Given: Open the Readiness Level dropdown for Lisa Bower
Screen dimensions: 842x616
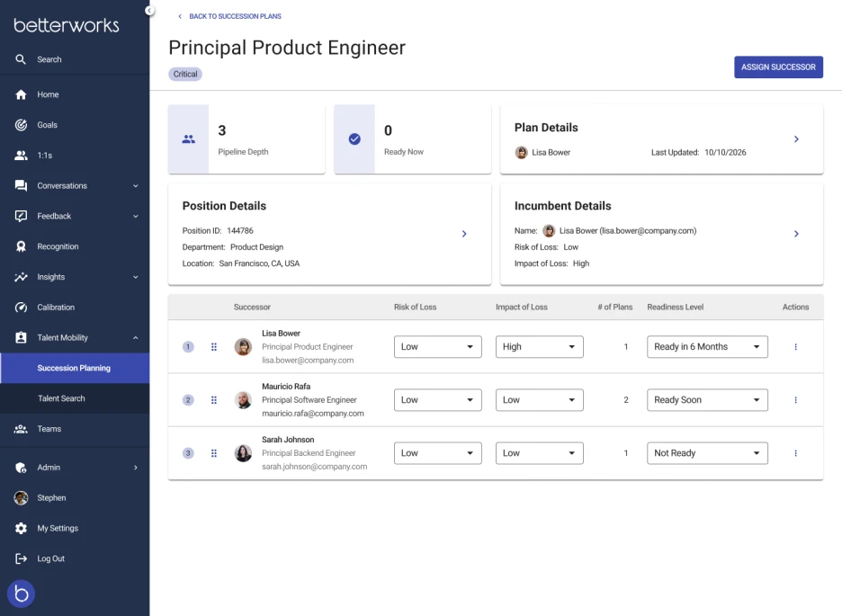Looking at the screenshot, I should pos(707,346).
